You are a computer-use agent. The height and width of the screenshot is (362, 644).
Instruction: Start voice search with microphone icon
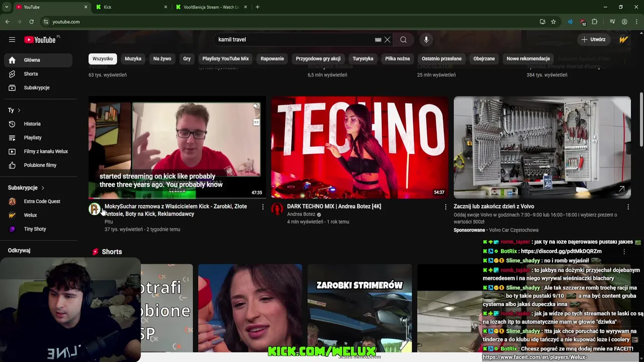[x=426, y=40]
